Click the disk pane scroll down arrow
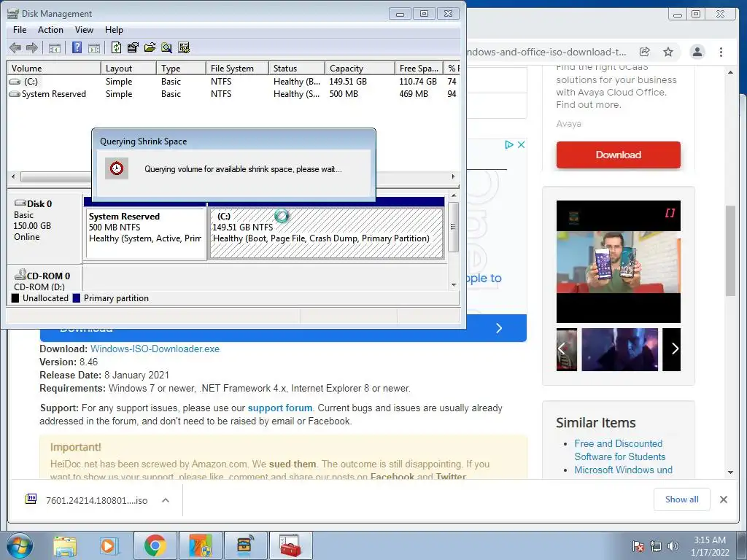Image resolution: width=747 pixels, height=560 pixels. coord(454,285)
